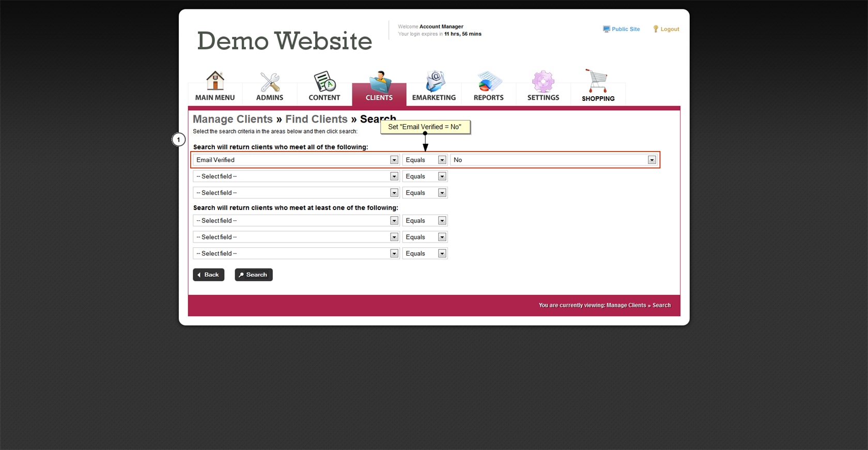Open the Reports pie chart icon
Image resolution: width=868 pixels, height=450 pixels.
tap(489, 82)
